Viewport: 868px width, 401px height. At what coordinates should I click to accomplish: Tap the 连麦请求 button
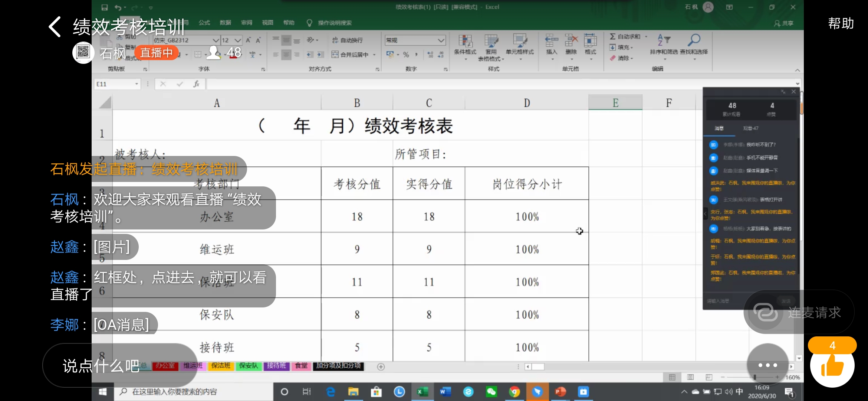[799, 312]
